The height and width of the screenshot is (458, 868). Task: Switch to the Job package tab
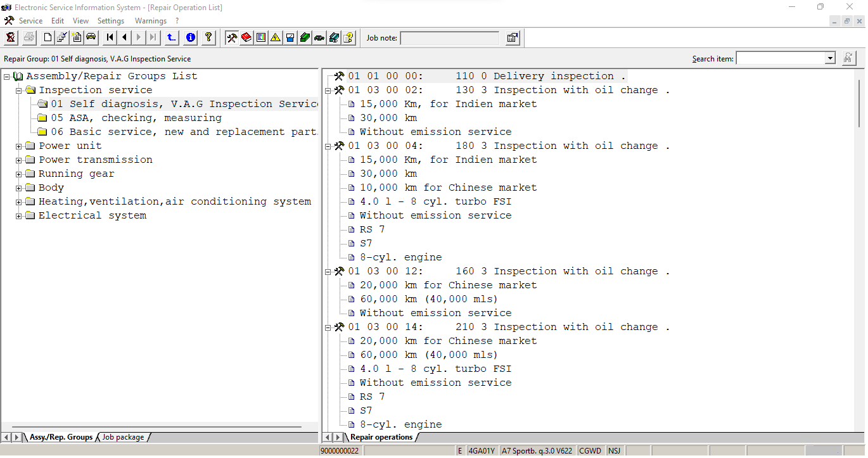tap(124, 436)
